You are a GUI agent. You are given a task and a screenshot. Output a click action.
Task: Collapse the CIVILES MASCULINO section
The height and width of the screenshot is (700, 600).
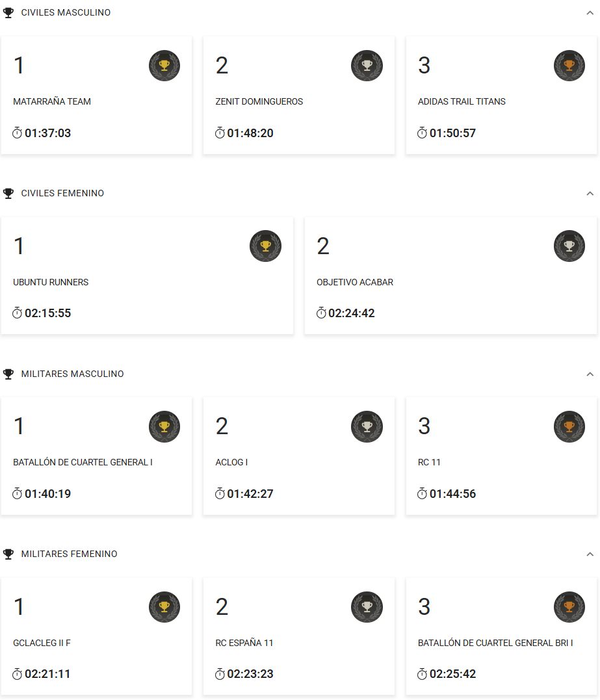click(590, 13)
